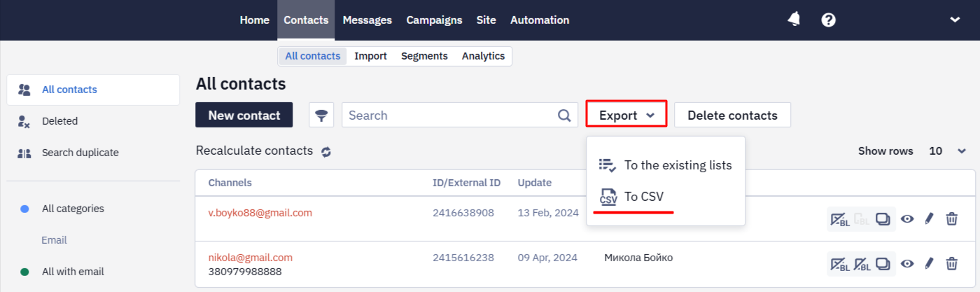Expand the account chevron in top bar
The height and width of the screenshot is (292, 980).
(955, 20)
